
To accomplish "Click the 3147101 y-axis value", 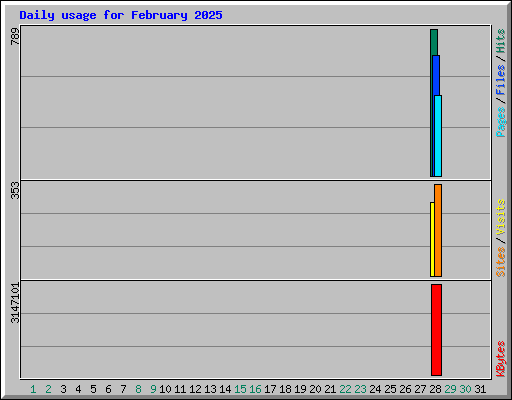I will point(15,303).
